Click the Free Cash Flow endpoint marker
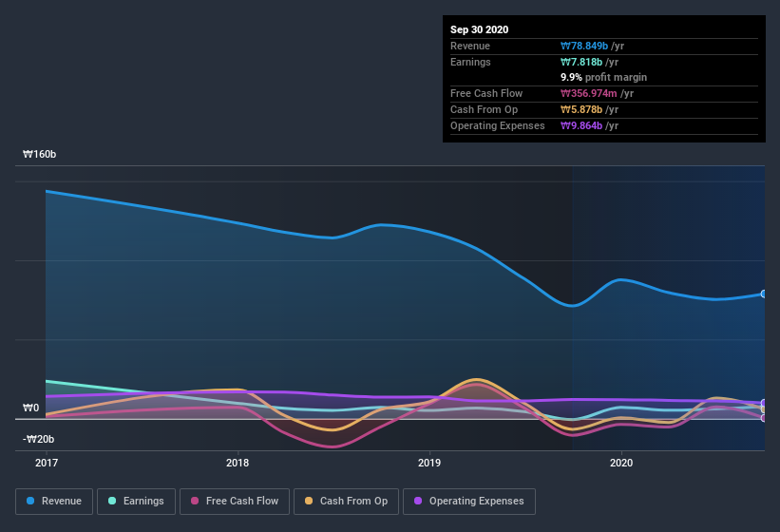780x532 pixels. [x=764, y=418]
